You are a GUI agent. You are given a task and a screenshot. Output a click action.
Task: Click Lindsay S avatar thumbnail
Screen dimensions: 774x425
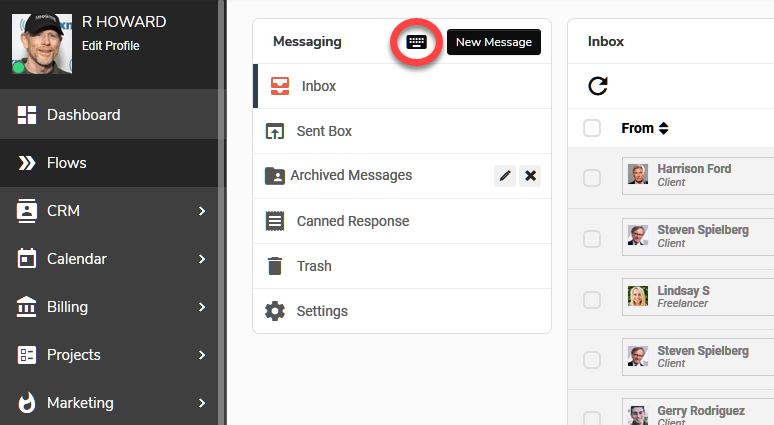(x=638, y=296)
